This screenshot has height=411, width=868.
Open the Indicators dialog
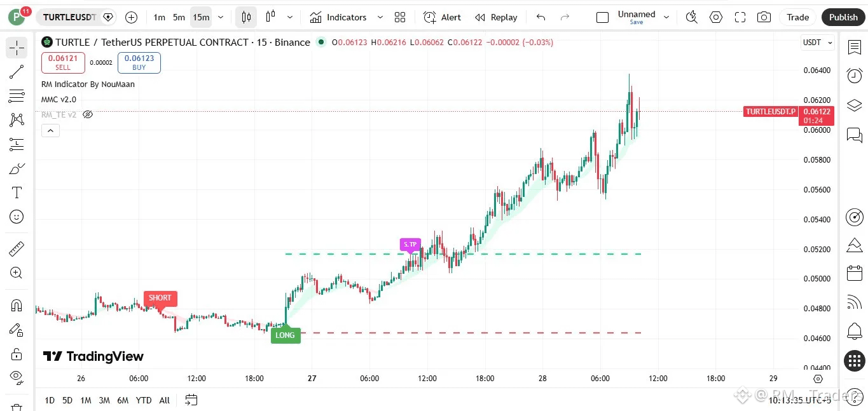click(x=338, y=17)
